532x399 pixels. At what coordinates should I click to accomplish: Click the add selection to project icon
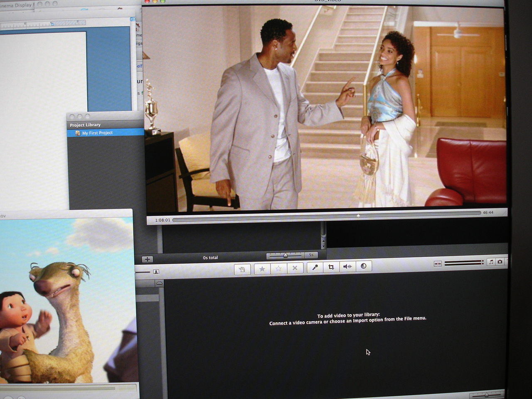tap(242, 269)
